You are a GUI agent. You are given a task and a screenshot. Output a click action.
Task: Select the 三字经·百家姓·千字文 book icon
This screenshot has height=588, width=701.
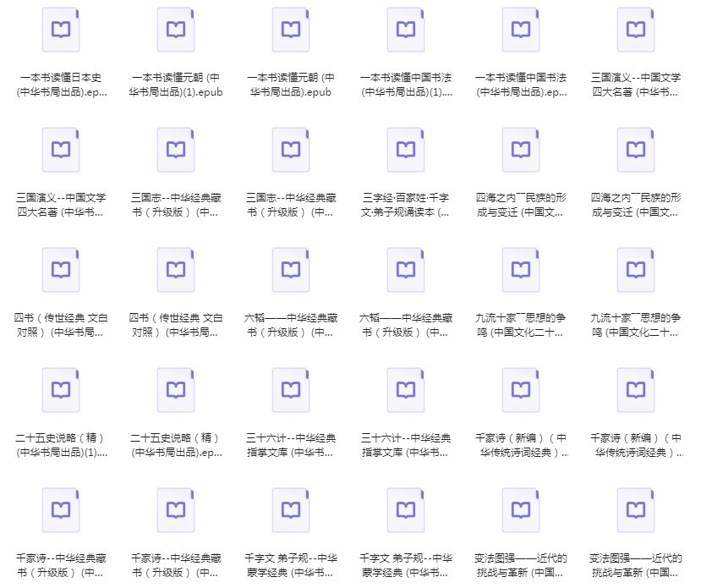point(406,150)
